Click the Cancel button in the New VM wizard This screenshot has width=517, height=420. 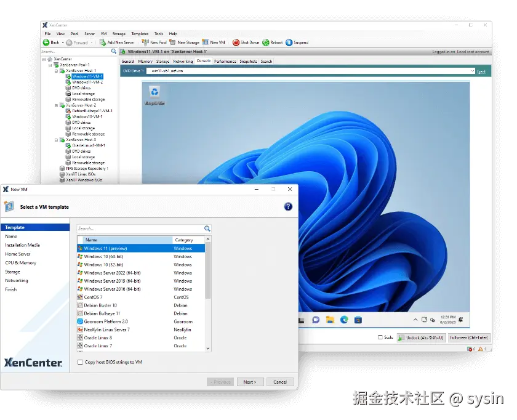280,381
